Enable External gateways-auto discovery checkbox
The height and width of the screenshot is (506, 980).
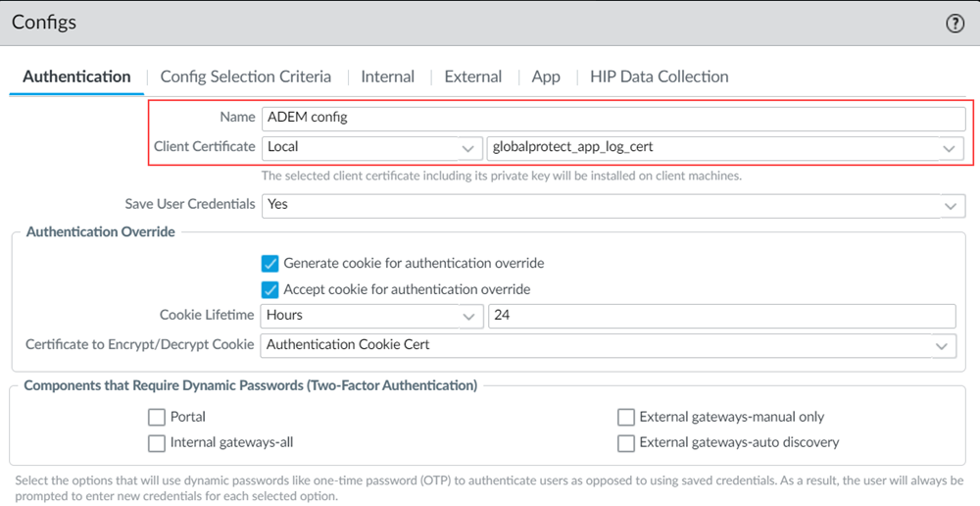click(x=626, y=443)
